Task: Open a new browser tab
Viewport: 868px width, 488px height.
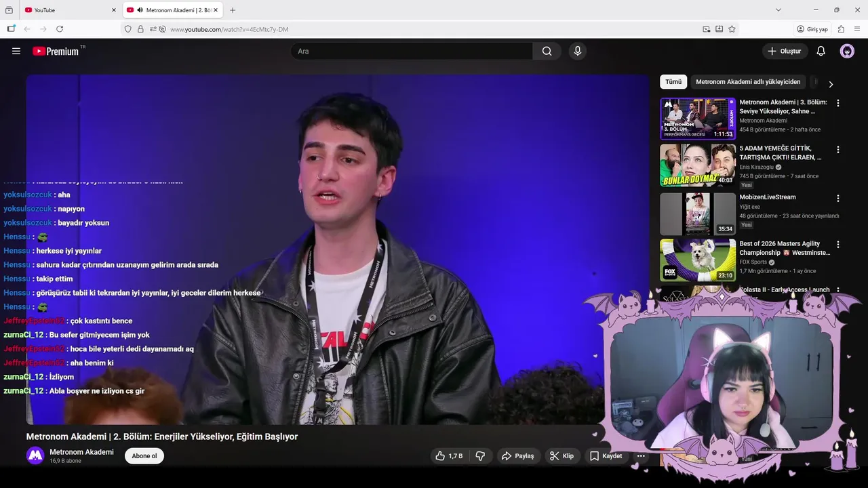Action: [233, 10]
